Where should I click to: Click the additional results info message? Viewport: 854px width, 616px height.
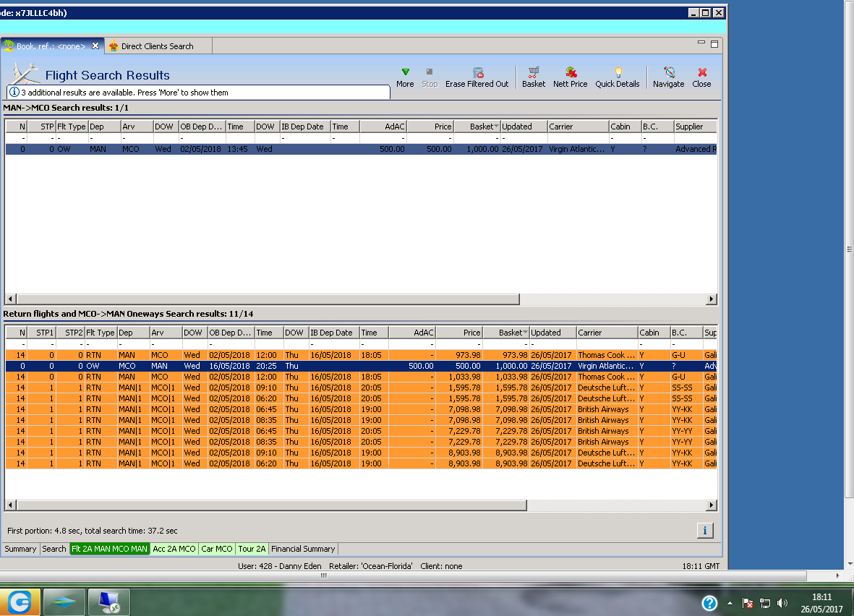[x=199, y=93]
